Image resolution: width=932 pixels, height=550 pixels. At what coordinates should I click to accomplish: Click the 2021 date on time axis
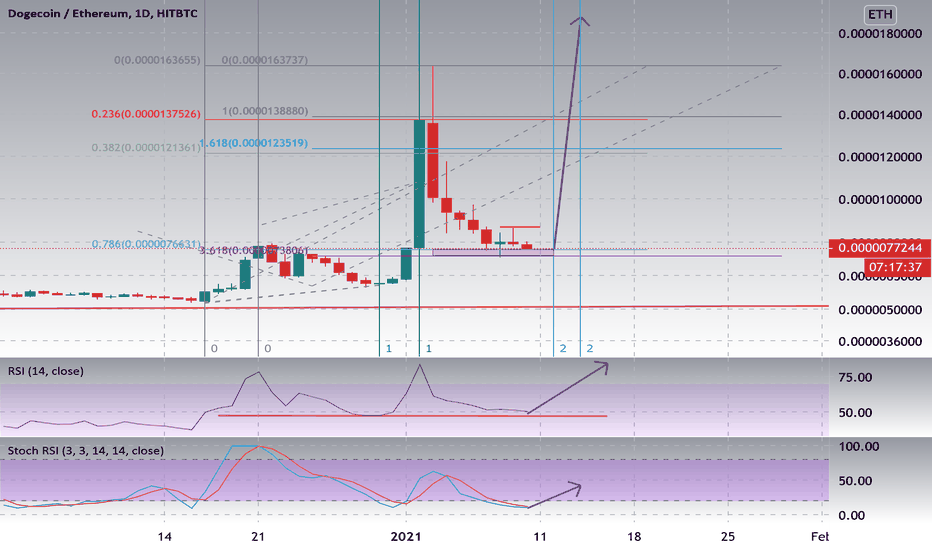click(x=406, y=537)
